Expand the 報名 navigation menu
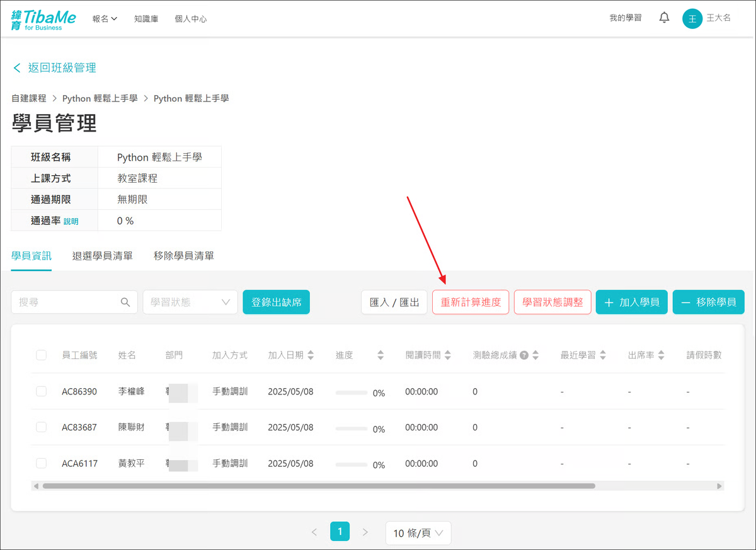Screen dimensions: 756x550 click(x=105, y=19)
